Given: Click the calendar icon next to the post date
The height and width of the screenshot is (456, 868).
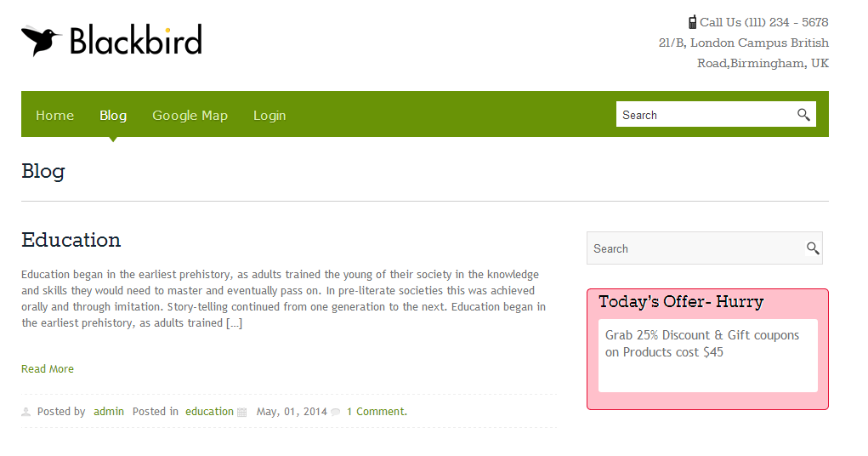Looking at the screenshot, I should (242, 413).
